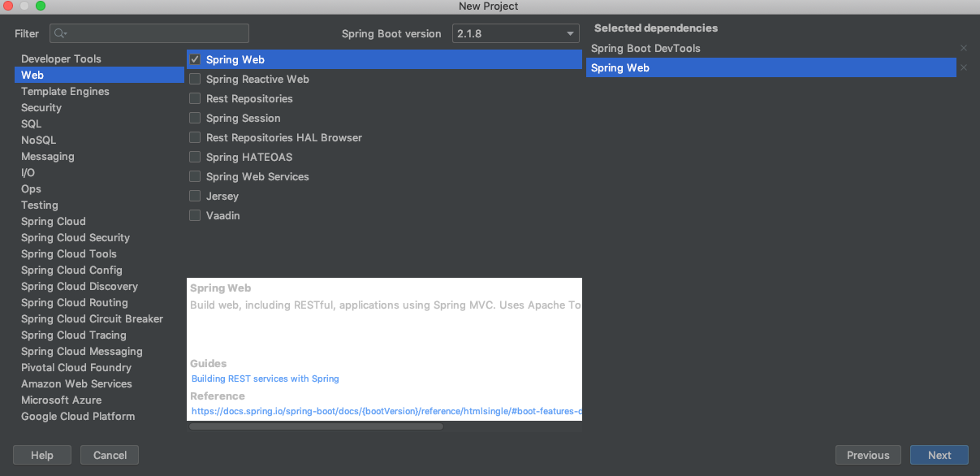Click the search icon in Filter field
This screenshot has width=980, height=476.
(x=61, y=33)
